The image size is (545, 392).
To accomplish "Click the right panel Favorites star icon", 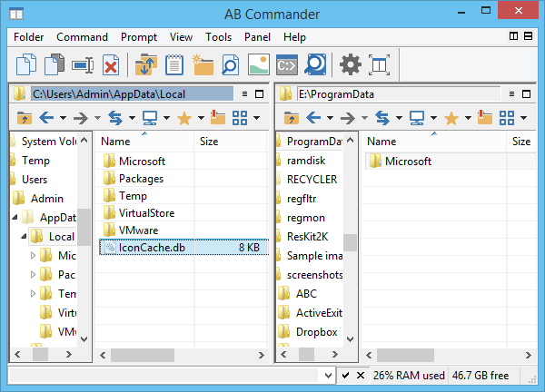I will [x=451, y=118].
